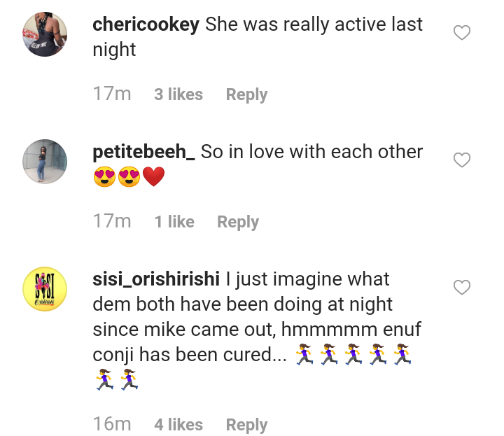
Task: Visit the petitebeeh_ profile via username
Action: click(144, 152)
